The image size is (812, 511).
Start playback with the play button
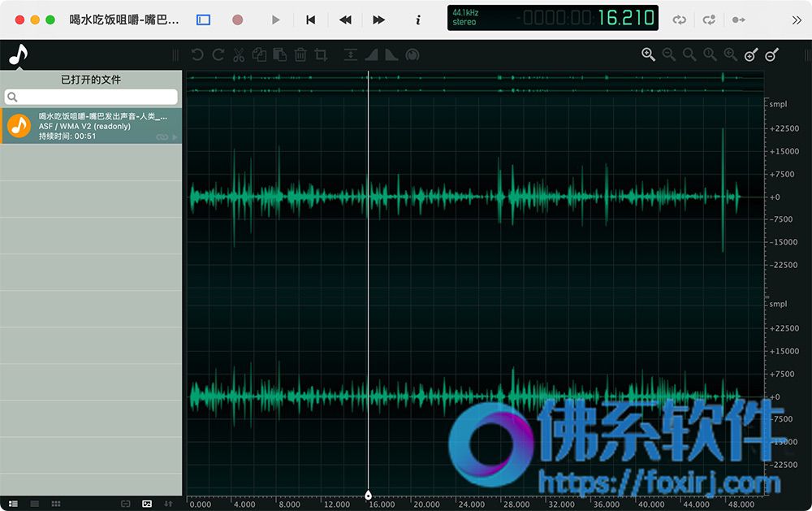[275, 19]
